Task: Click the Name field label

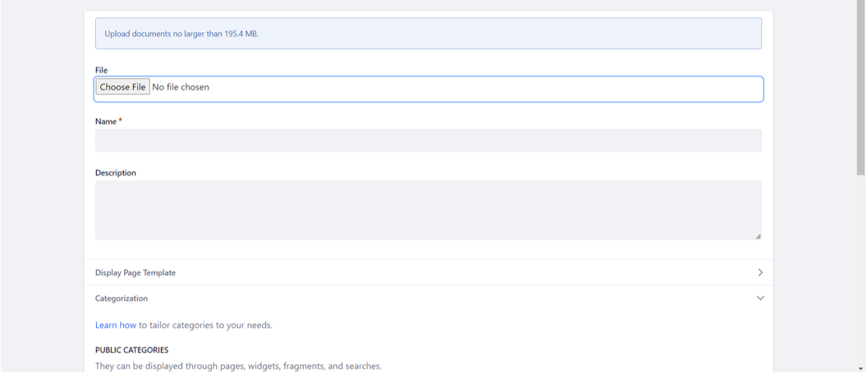Action: tap(106, 121)
